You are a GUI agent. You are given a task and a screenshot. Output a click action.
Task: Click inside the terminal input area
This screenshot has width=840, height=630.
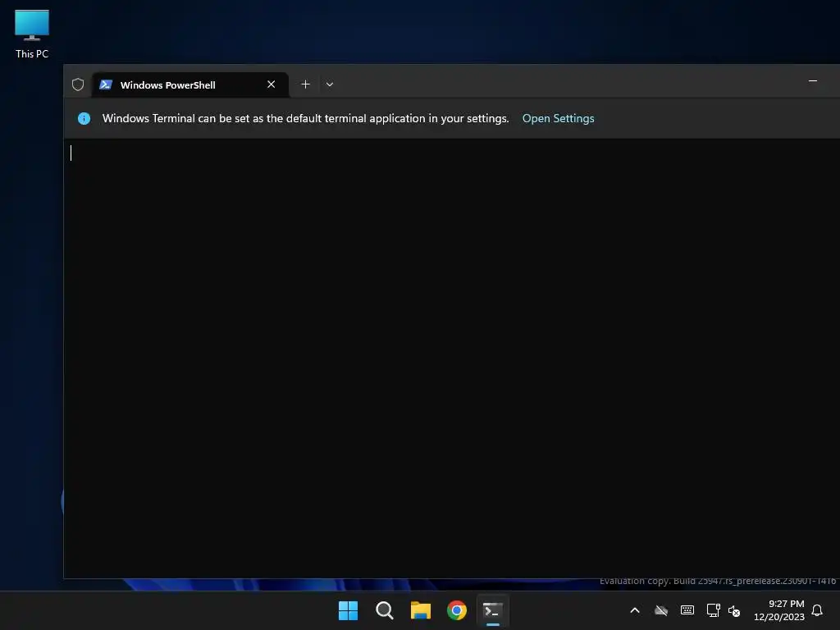point(451,358)
